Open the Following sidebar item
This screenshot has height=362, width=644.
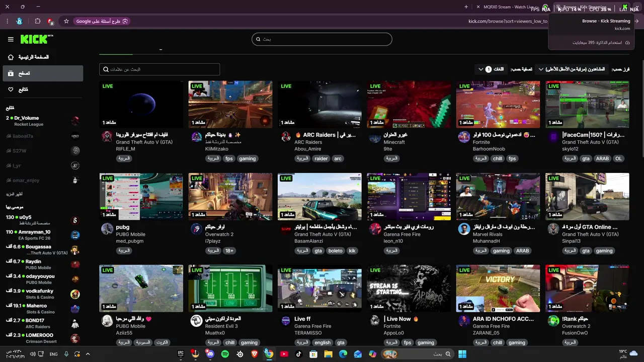[43, 89]
